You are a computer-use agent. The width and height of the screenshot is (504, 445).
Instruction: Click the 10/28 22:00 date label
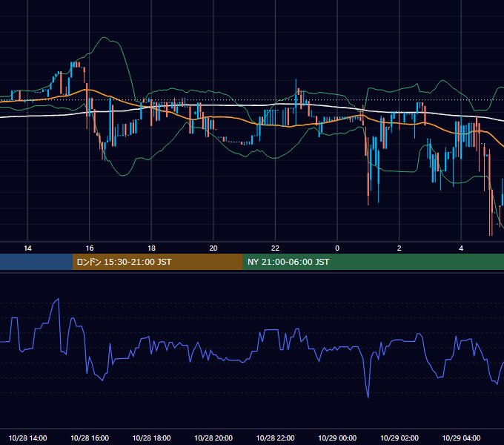(x=275, y=438)
